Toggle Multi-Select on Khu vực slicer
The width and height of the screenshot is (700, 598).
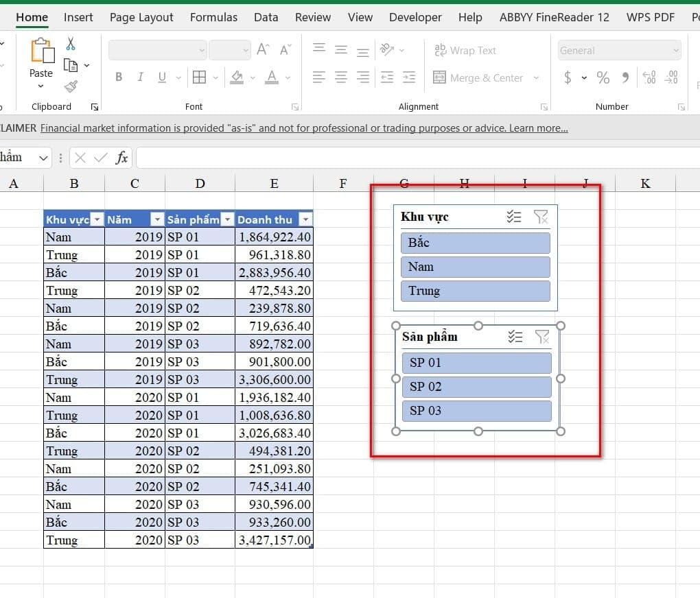click(x=514, y=217)
